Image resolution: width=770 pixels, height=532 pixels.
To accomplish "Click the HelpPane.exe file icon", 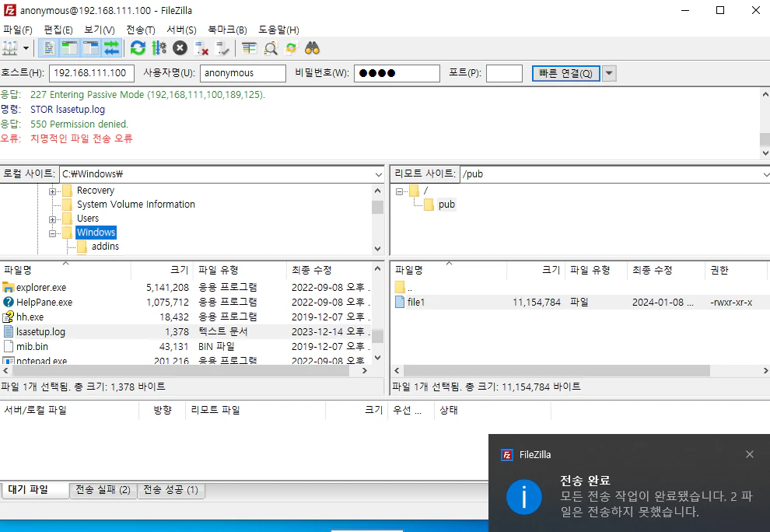I will [x=9, y=302].
